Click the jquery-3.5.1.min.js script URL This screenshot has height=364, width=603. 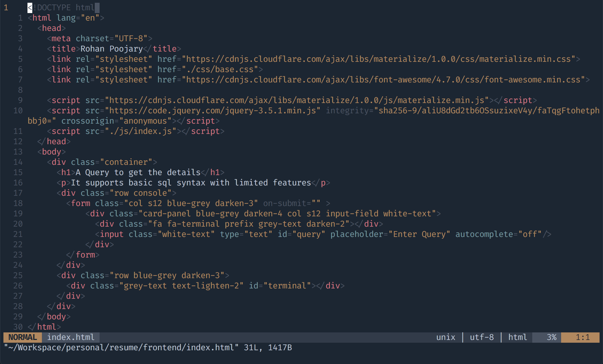213,111
